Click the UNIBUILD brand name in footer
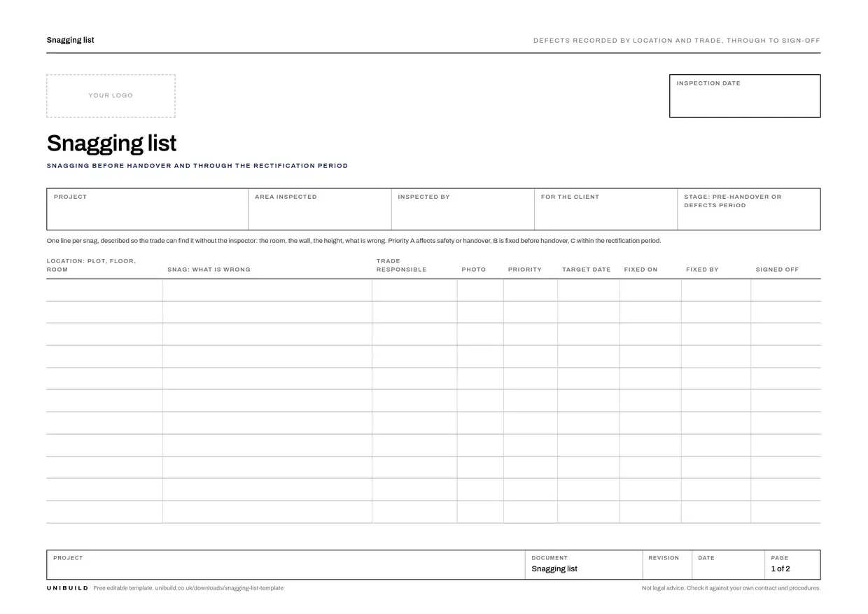The height and width of the screenshot is (614, 868). pos(68,588)
